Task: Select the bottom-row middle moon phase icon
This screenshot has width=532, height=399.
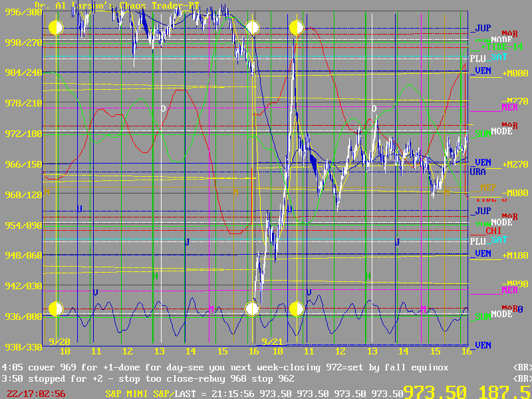Action: pos(252,309)
